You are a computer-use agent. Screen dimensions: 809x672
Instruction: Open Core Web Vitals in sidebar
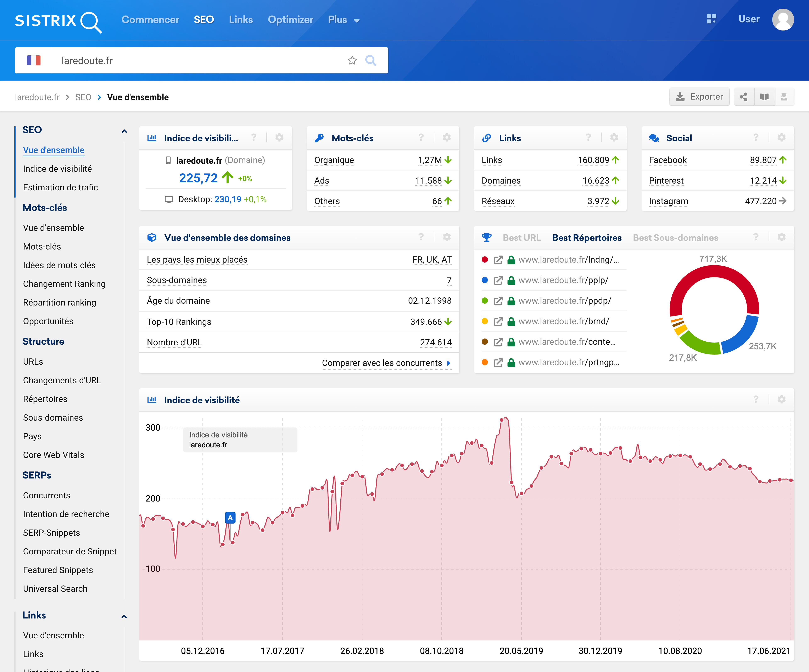pos(54,455)
